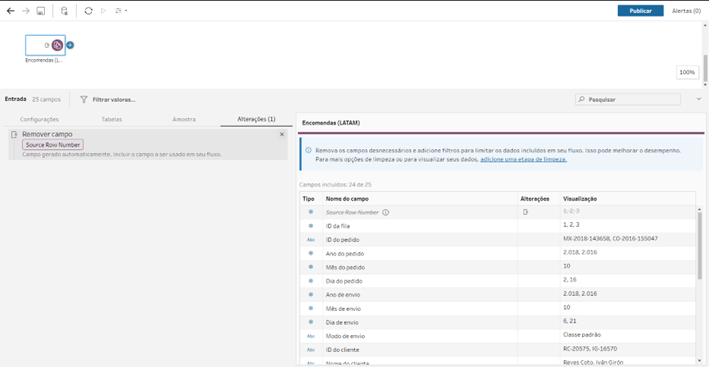Screen dimensions: 709x367
Task: Click the number type icon for Mês do pedido
Action: 311,267
